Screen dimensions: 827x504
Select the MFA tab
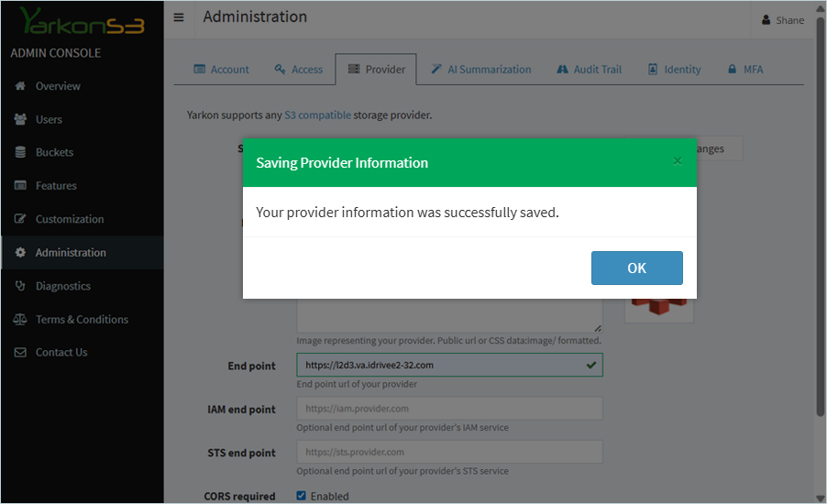pyautogui.click(x=744, y=70)
